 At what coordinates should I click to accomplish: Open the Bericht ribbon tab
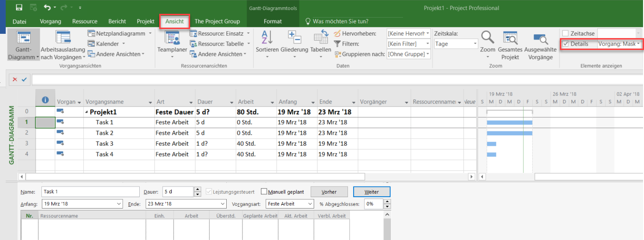(x=117, y=21)
